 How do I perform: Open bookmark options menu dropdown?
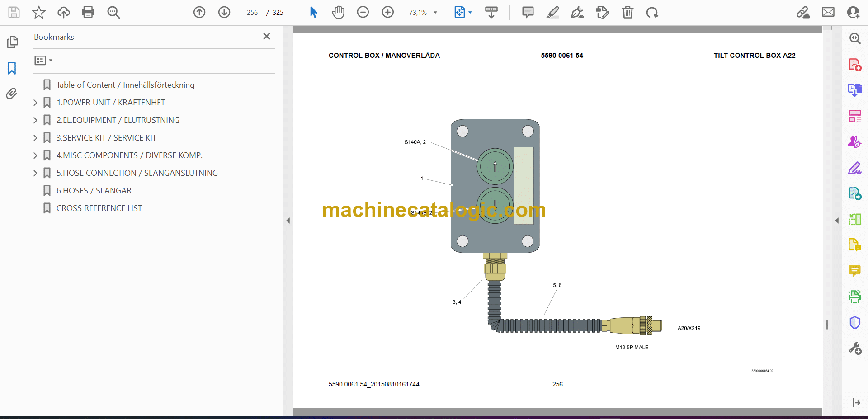pyautogui.click(x=43, y=60)
